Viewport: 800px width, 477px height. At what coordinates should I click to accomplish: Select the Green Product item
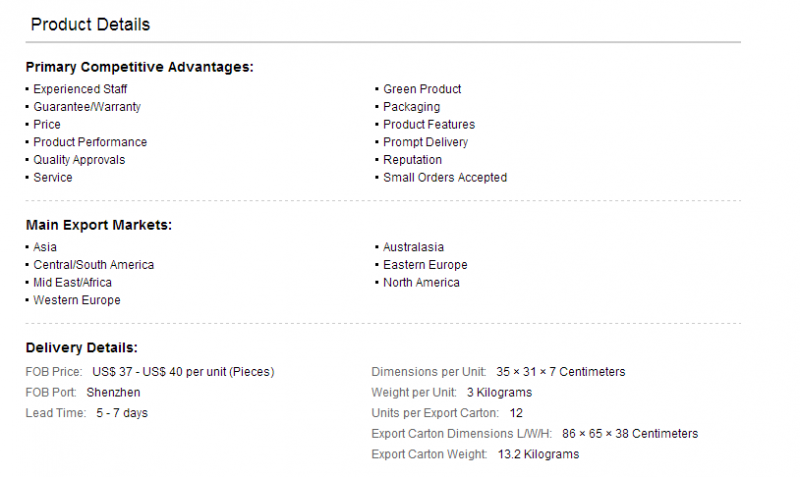pyautogui.click(x=422, y=89)
